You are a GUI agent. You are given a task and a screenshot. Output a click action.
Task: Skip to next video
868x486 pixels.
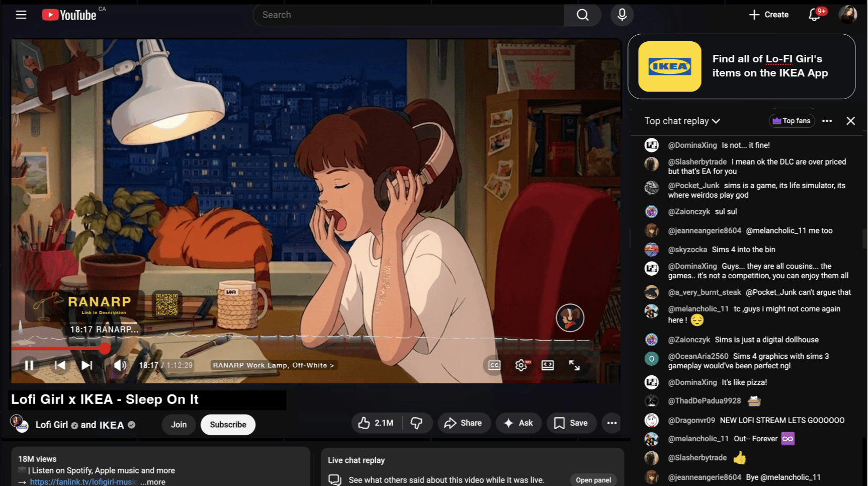(x=87, y=365)
